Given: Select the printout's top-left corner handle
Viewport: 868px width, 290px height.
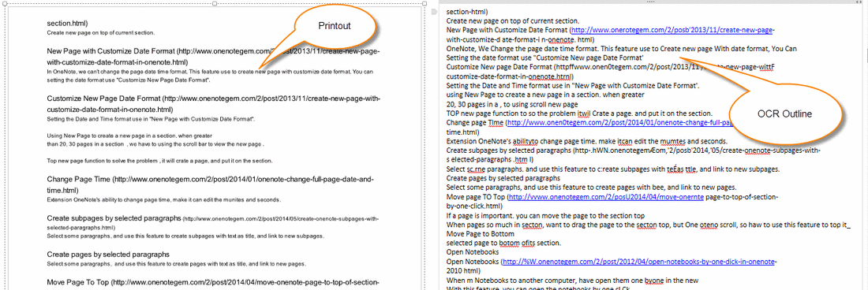Looking at the screenshot, I should (5, 4).
